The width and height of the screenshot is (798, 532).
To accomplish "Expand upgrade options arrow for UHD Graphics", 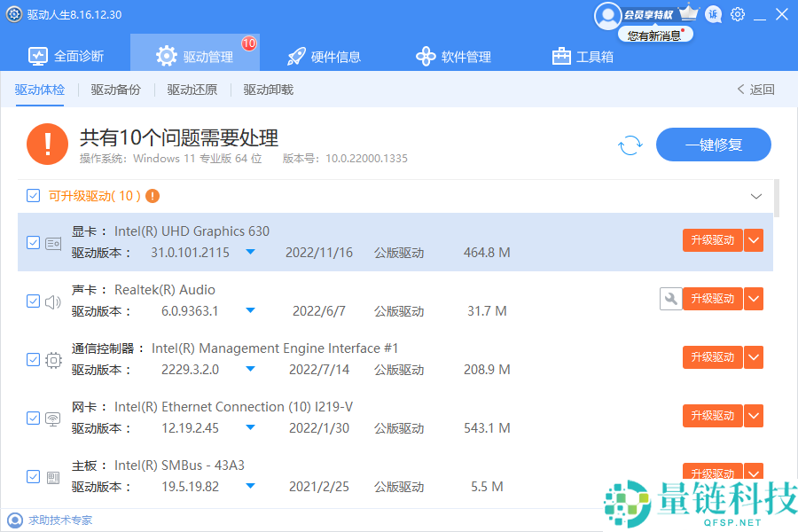I will pyautogui.click(x=754, y=240).
